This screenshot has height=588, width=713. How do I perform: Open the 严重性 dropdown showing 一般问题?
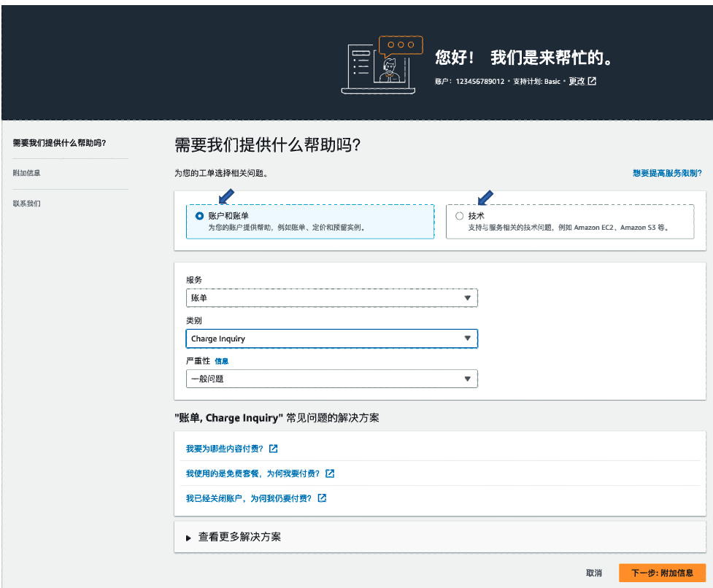(332, 379)
